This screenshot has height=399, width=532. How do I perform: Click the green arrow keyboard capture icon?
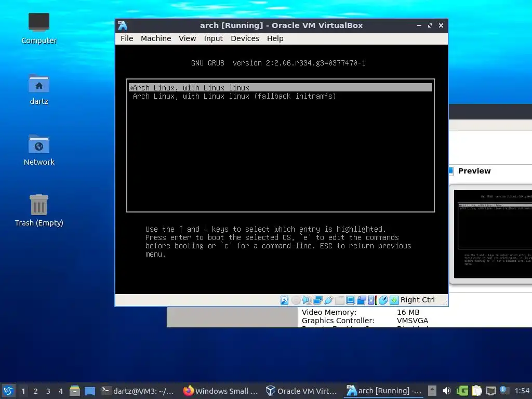tap(394, 300)
